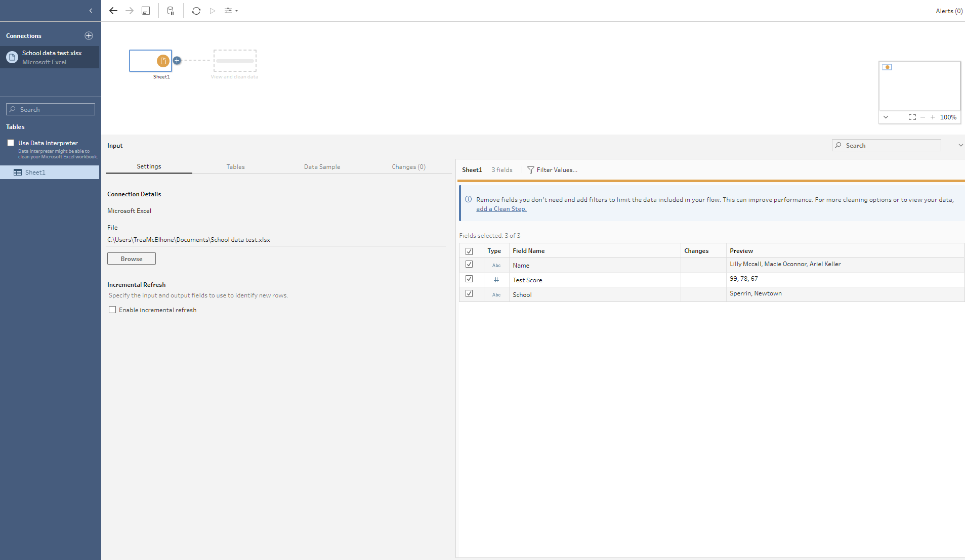The height and width of the screenshot is (560, 965).
Task: Collapse the Input pane with chevron
Action: (960, 145)
